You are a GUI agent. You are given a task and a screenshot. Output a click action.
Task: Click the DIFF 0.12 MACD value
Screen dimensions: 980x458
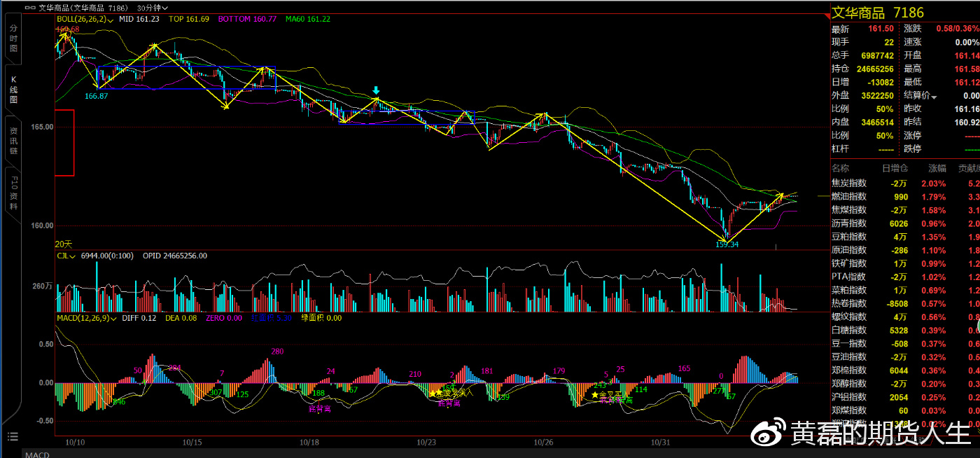139,318
